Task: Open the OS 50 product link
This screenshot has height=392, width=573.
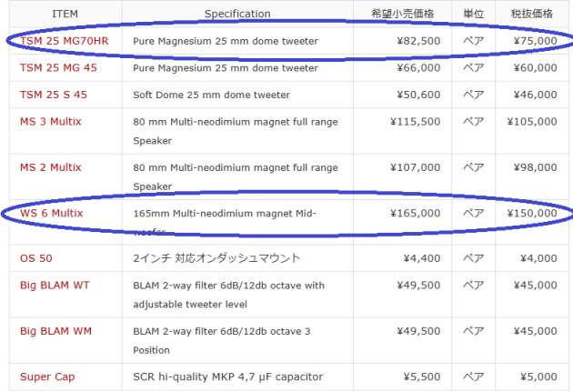Action: click(36, 258)
